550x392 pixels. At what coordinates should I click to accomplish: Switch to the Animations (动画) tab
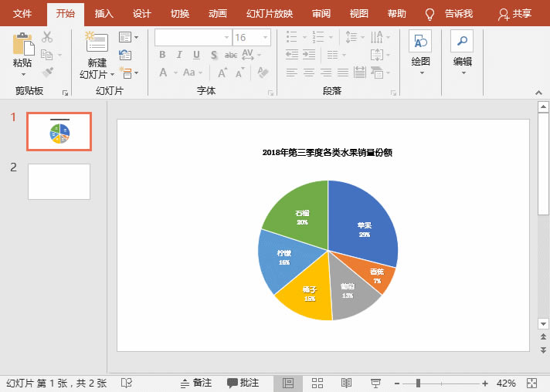click(217, 14)
